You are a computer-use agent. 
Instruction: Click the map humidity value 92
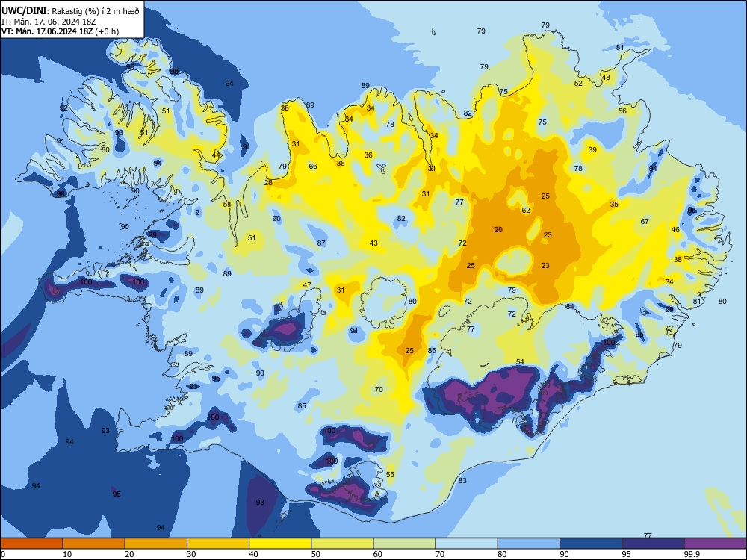[x=63, y=108]
